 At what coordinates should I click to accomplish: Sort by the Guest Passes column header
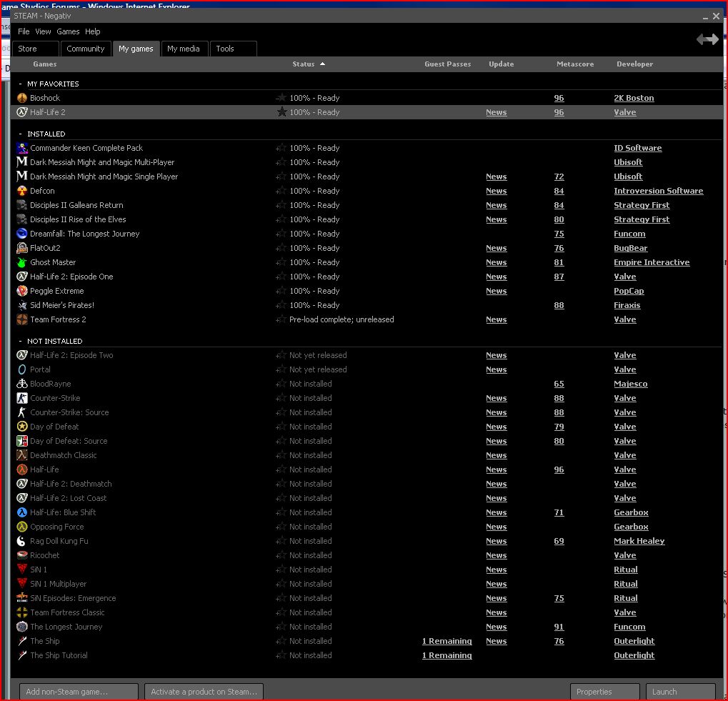(447, 64)
